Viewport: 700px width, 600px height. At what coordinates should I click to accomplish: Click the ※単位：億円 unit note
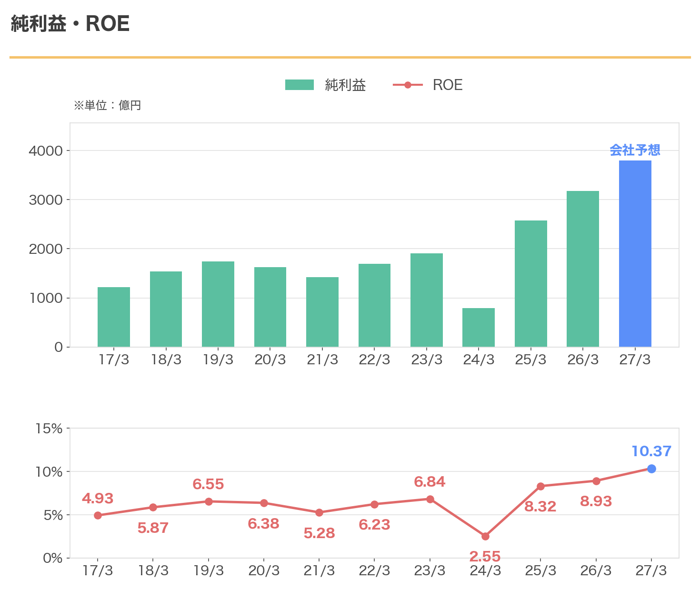coord(108,105)
